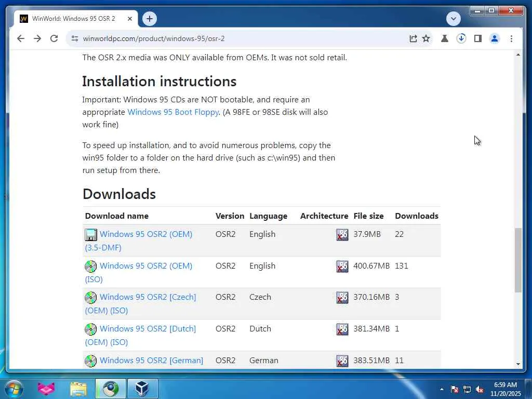The width and height of the screenshot is (532, 399).
Task: Open the Windows 95 Boot Floppy link
Action: 173,112
